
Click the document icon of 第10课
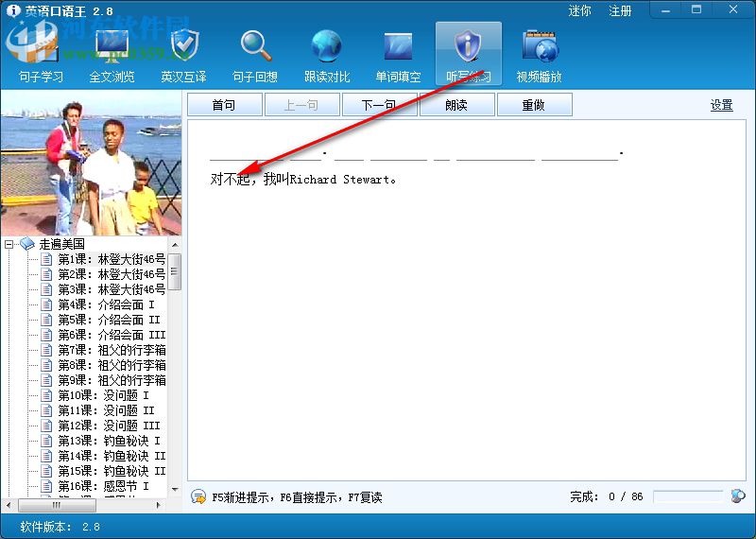46,395
